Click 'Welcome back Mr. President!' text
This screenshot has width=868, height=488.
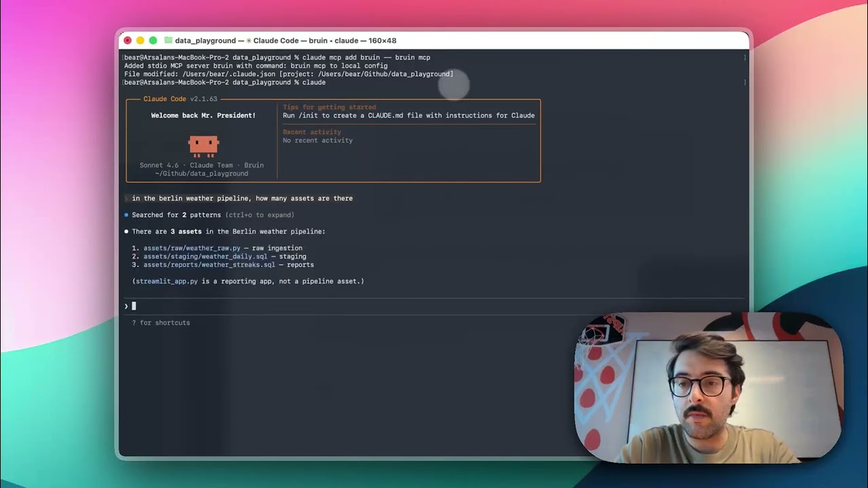(x=203, y=115)
